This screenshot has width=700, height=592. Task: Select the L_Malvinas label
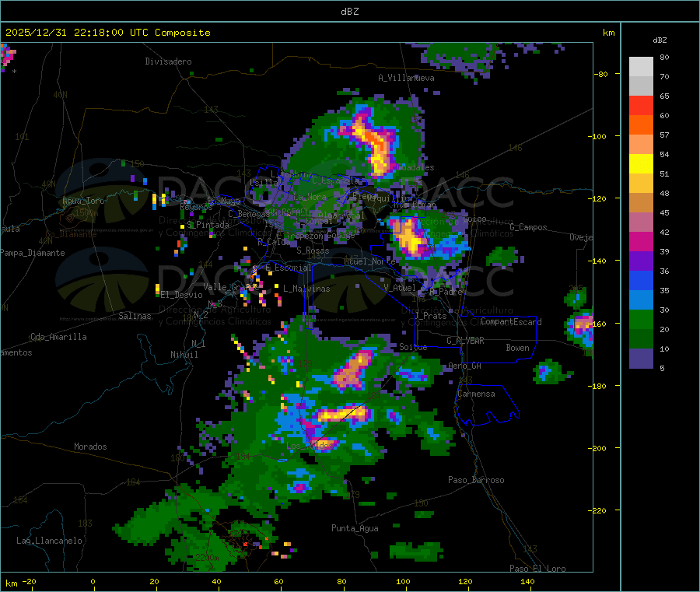click(x=306, y=289)
